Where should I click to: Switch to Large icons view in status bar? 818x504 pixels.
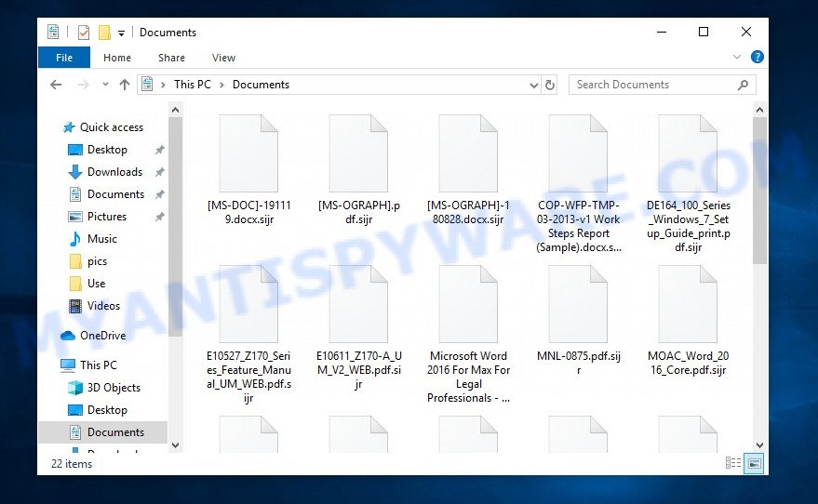click(x=754, y=463)
